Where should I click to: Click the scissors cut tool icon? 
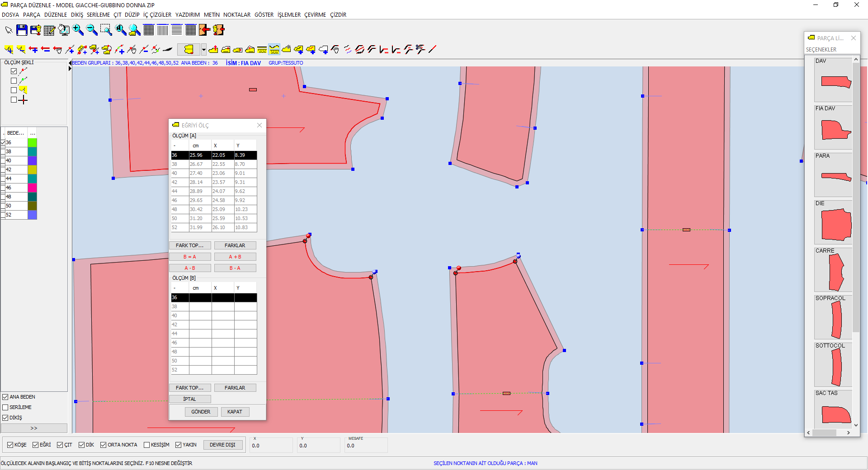[x=420, y=49]
